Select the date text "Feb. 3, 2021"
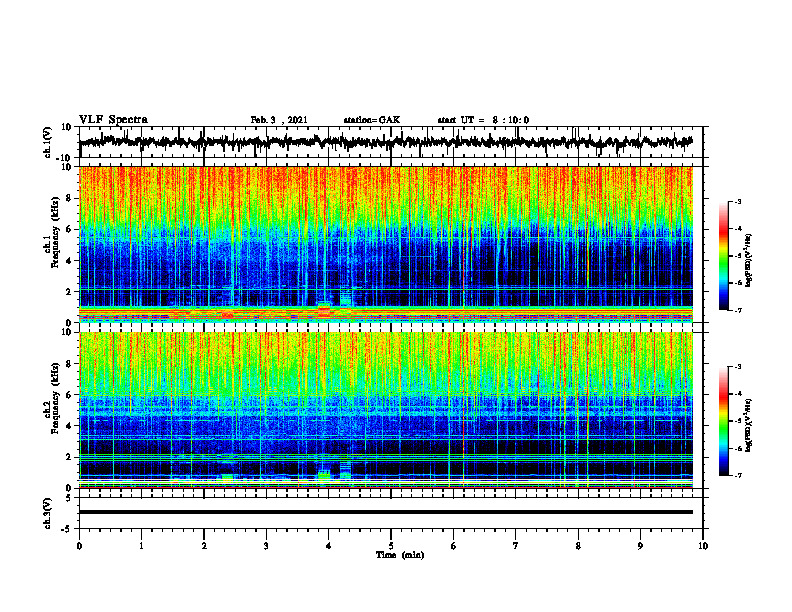This screenshot has height=612, width=792. point(279,120)
